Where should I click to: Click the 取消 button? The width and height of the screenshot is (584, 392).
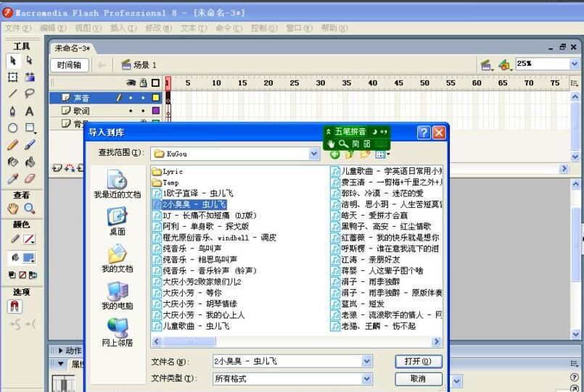[419, 379]
